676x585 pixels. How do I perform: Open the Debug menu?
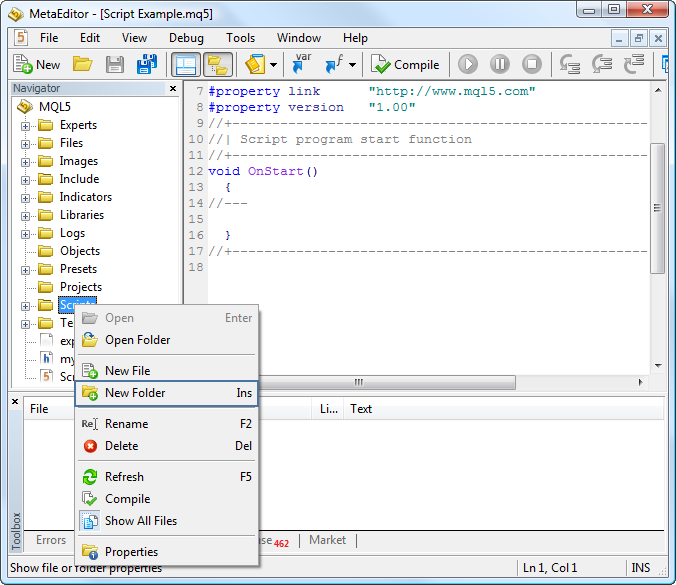pyautogui.click(x=186, y=38)
